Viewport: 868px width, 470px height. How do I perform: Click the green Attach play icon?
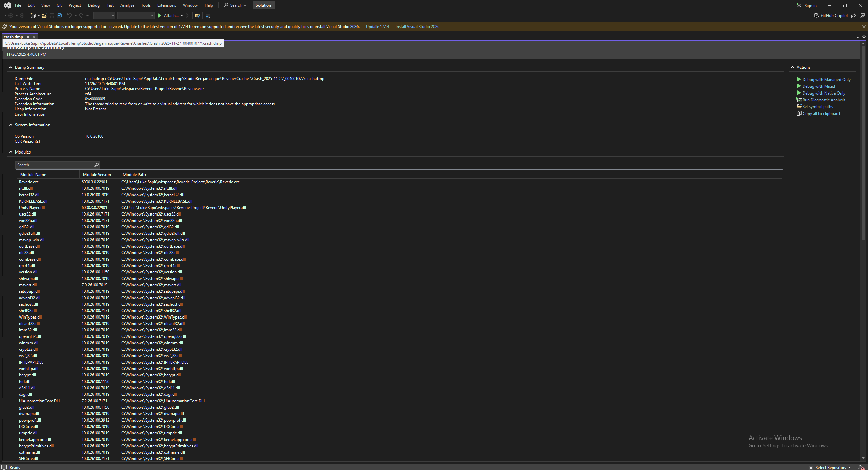160,16
